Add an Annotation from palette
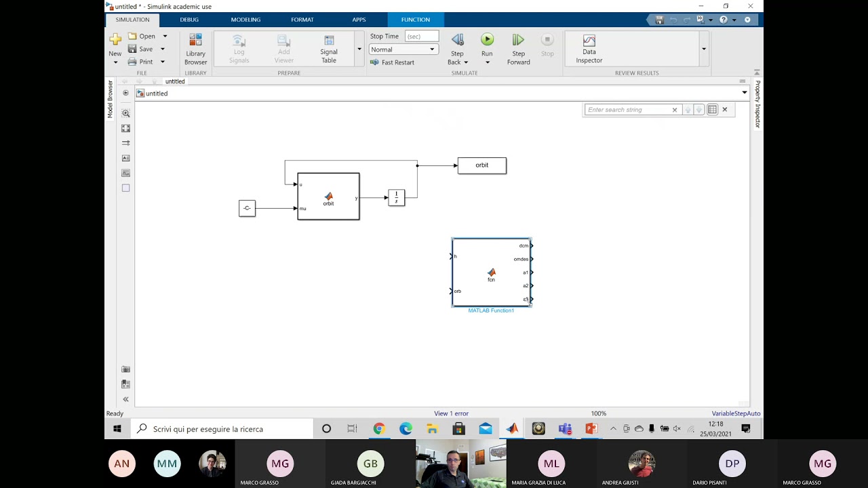868x488 pixels. (125, 158)
